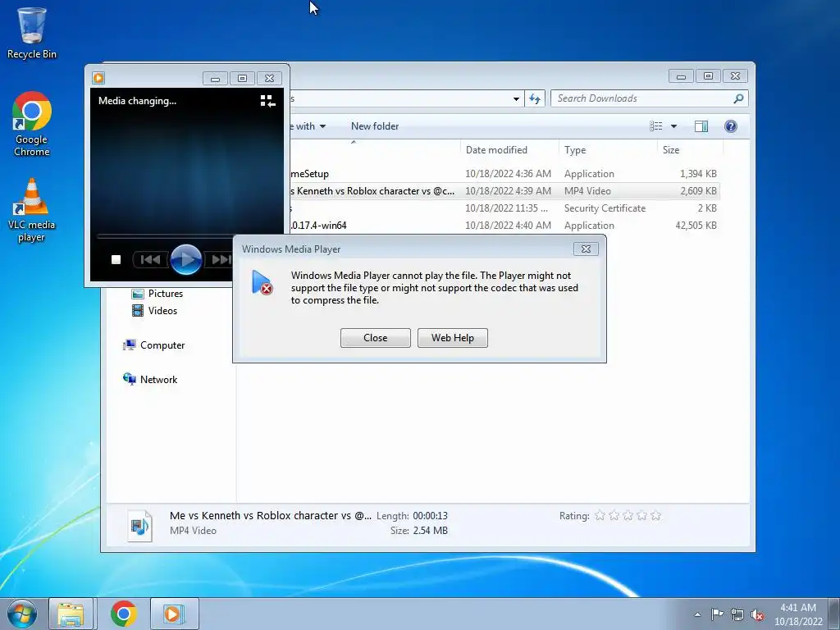Click the Previous track button in Media Player
This screenshot has height=630, width=840.
150,260
